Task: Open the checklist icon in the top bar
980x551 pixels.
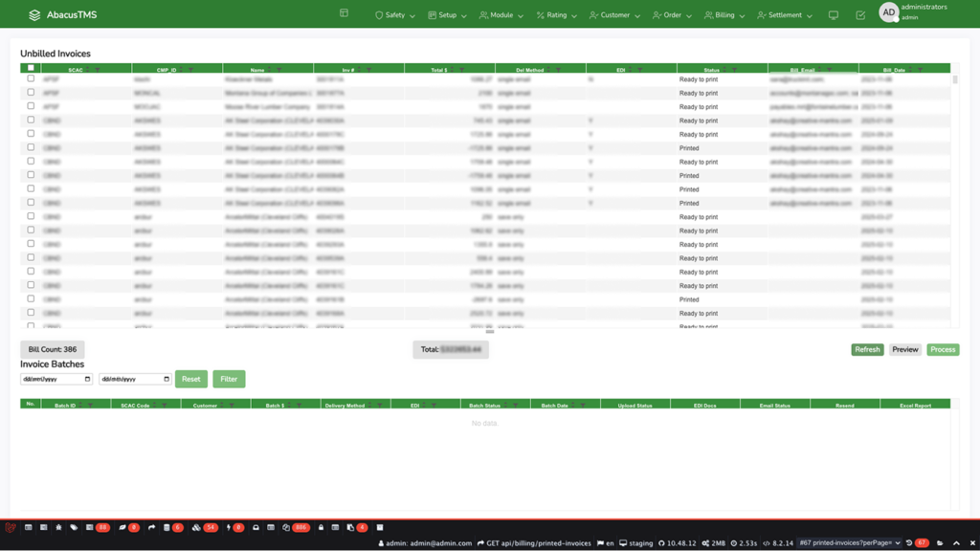Action: (x=860, y=15)
